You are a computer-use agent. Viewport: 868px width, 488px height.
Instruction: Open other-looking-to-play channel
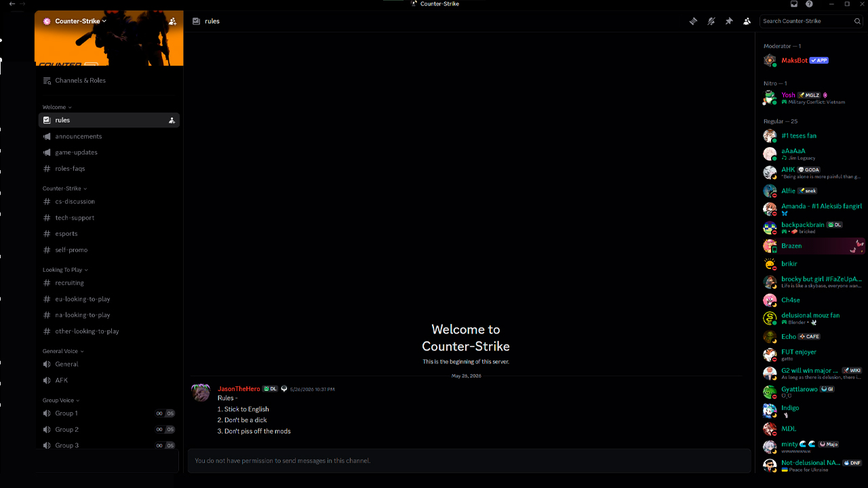pyautogui.click(x=109, y=331)
